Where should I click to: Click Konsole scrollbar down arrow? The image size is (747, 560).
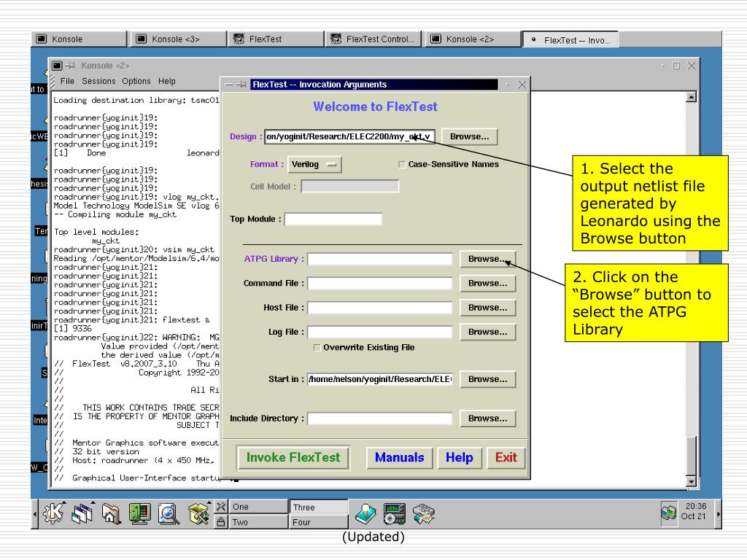coord(692,481)
